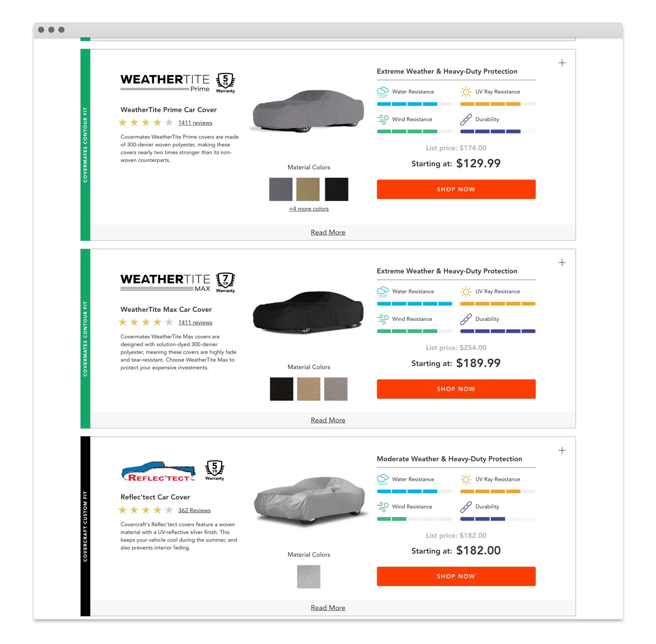
Task: Click the WeatherTite Max 7 year warranty badge
Action: (225, 282)
